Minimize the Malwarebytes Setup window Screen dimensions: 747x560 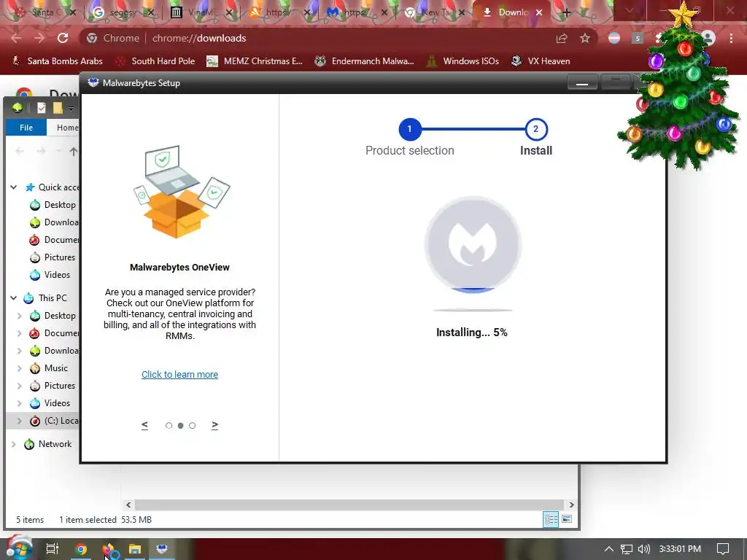pos(581,82)
